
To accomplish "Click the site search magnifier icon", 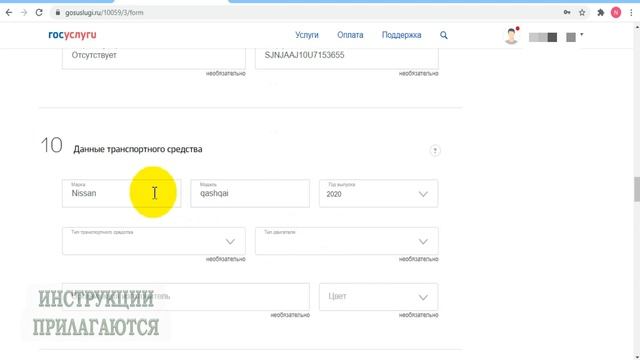I will click(x=444, y=36).
